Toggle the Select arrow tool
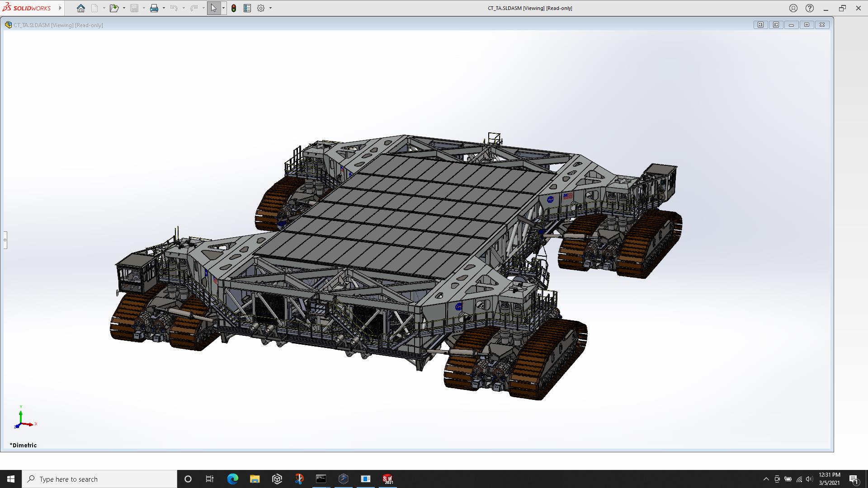This screenshot has height=488, width=868. (213, 8)
